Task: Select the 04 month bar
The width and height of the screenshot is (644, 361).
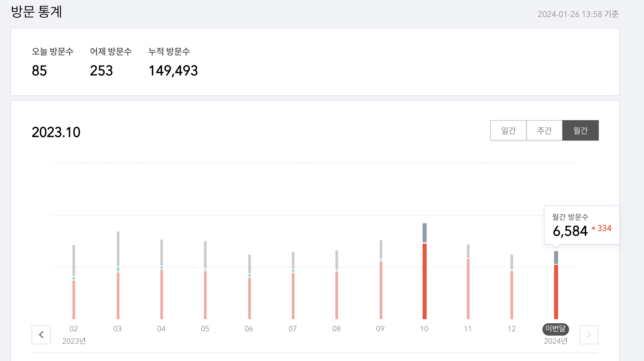Action: (x=162, y=279)
